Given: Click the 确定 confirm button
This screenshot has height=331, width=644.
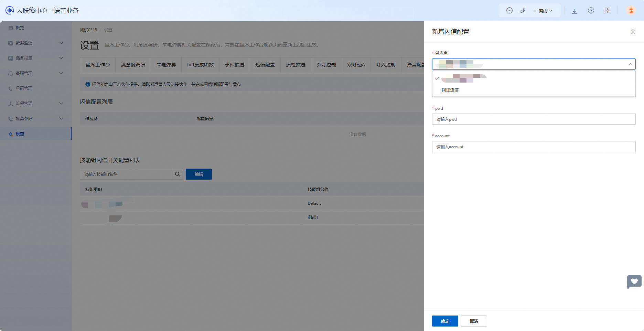Looking at the screenshot, I should point(445,321).
